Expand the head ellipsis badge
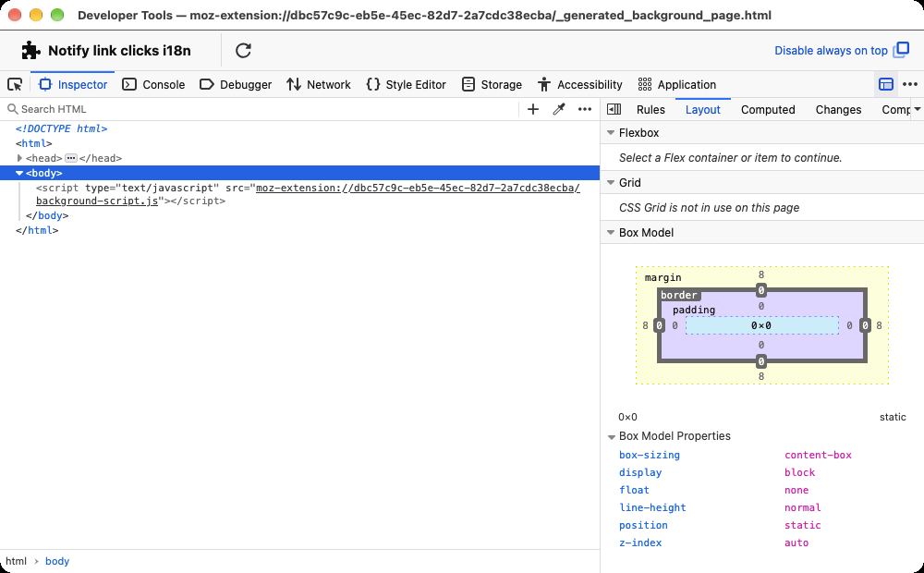924x573 pixels. [71, 158]
